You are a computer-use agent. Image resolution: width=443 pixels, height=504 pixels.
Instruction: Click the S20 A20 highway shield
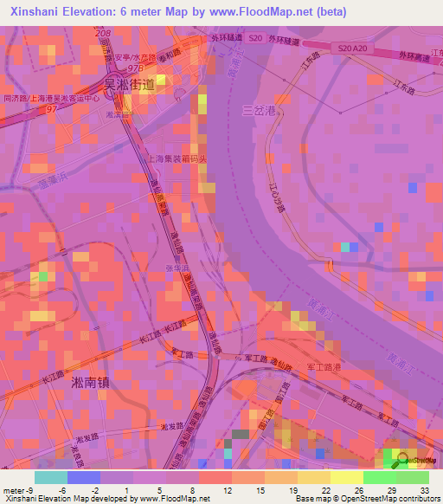(352, 48)
